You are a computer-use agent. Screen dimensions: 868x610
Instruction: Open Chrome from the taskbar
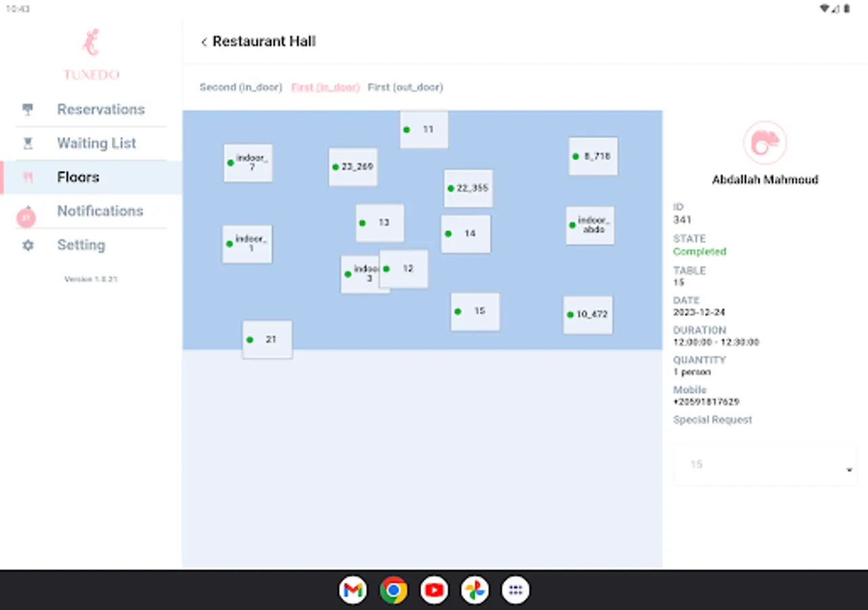(x=393, y=590)
